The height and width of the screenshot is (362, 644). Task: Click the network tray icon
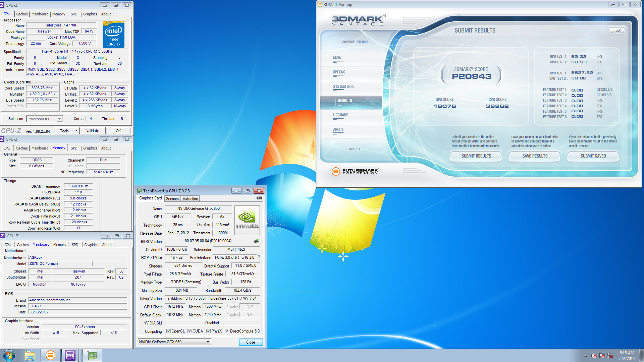610,356
